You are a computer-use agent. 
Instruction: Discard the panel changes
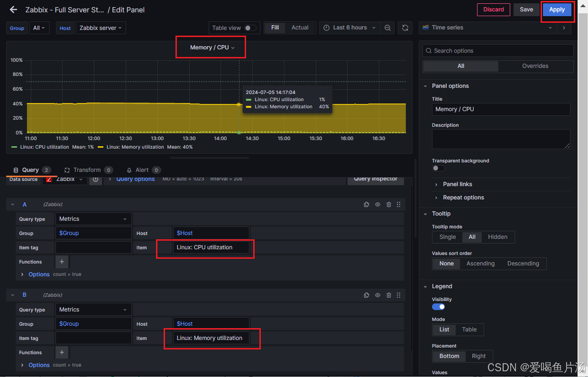[494, 9]
